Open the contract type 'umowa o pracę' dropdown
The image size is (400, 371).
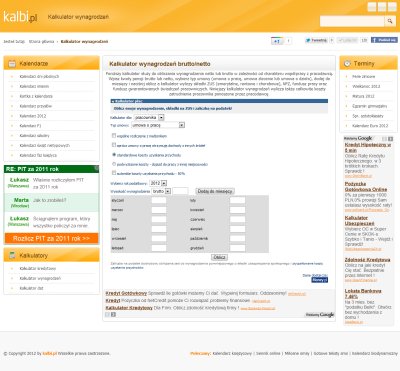click(x=158, y=125)
